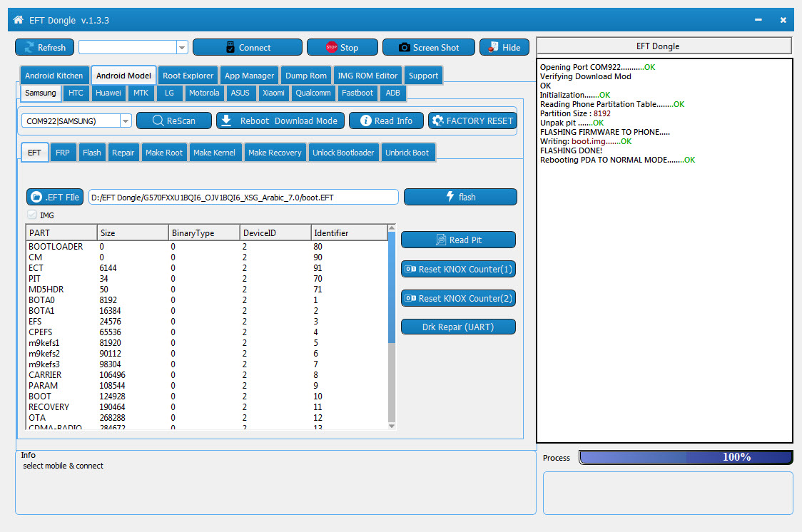The width and height of the screenshot is (802, 532).
Task: Select the HTC brand tab
Action: [76, 93]
